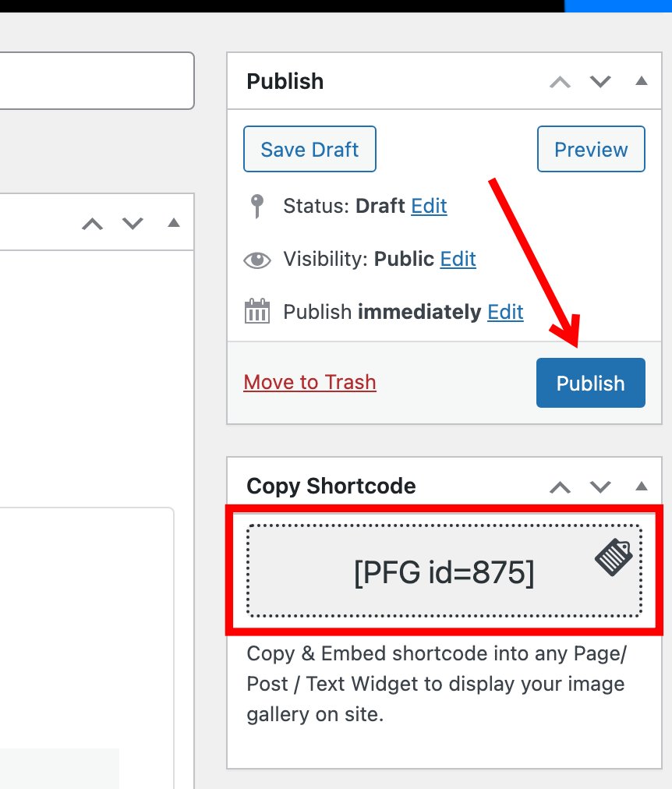The width and height of the screenshot is (672, 789).
Task: Click the up arrow on the left panel
Action: [92, 223]
